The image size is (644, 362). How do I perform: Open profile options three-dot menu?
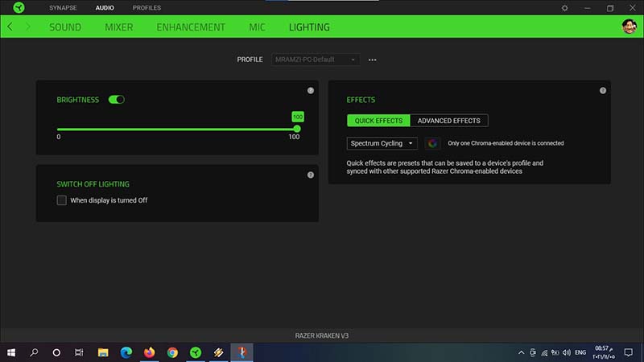click(x=373, y=60)
